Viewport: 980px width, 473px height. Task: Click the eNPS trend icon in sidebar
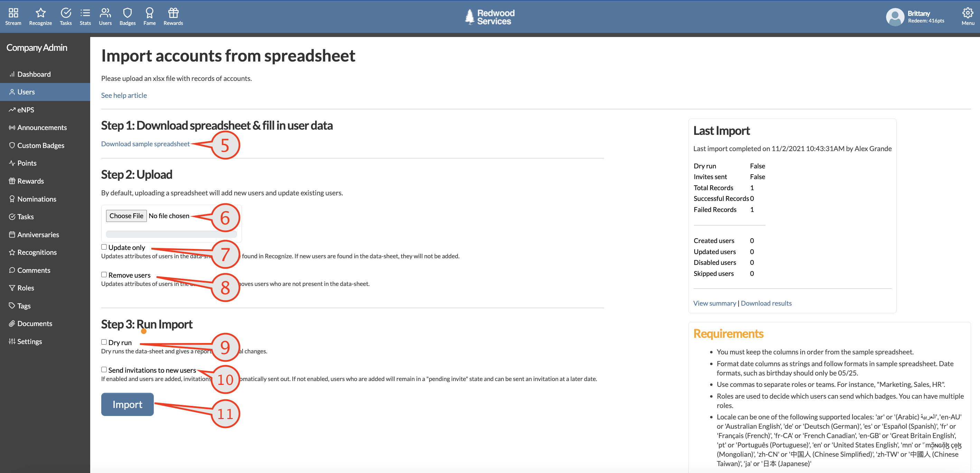[x=12, y=110]
